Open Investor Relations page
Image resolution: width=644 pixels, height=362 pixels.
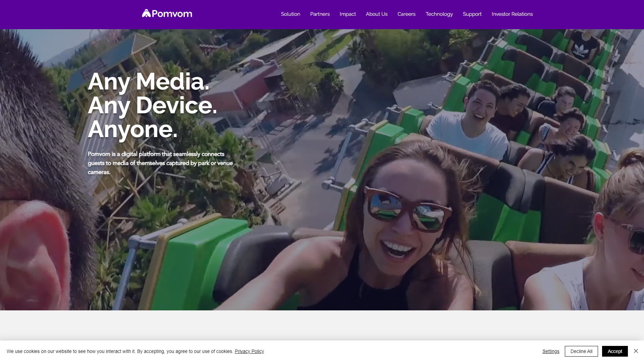[x=512, y=14]
